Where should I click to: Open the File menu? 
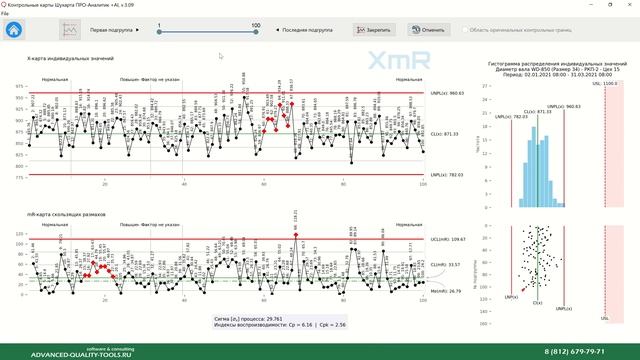[x=4, y=13]
